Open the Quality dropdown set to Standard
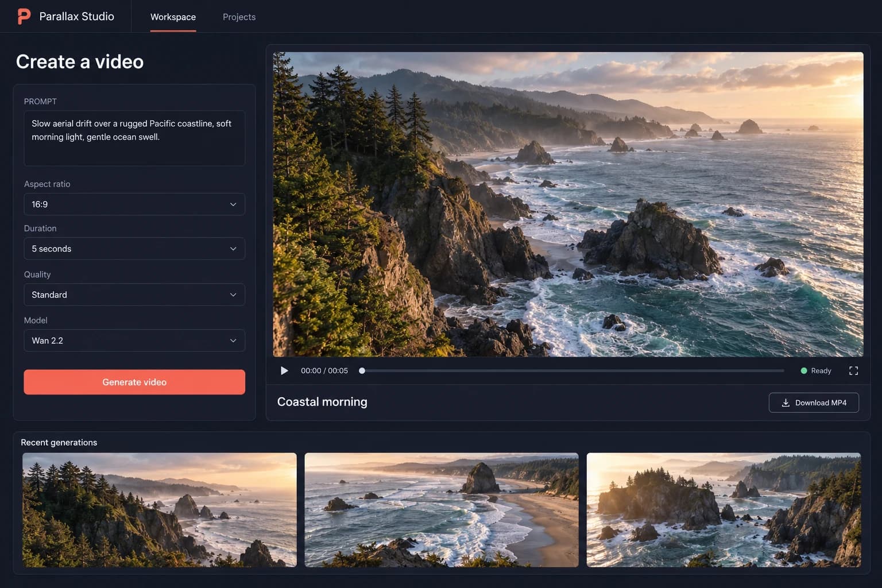 [134, 295]
